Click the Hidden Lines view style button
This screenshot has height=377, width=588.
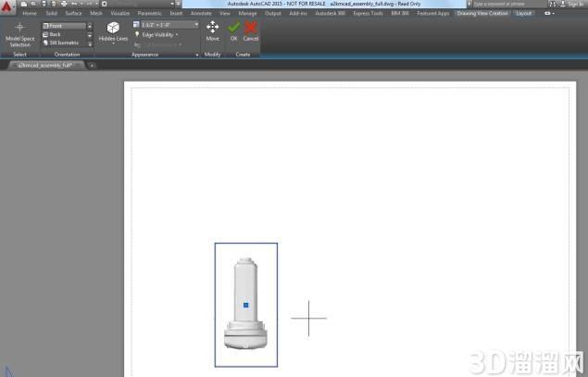coord(113,32)
